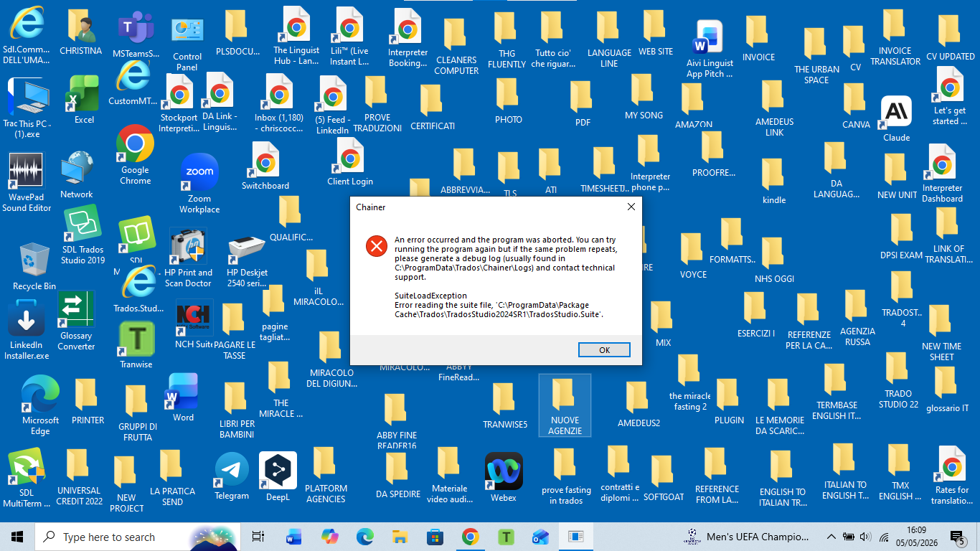Open the Control Panel icon
The width and height of the screenshot is (980, 551).
pyautogui.click(x=187, y=43)
